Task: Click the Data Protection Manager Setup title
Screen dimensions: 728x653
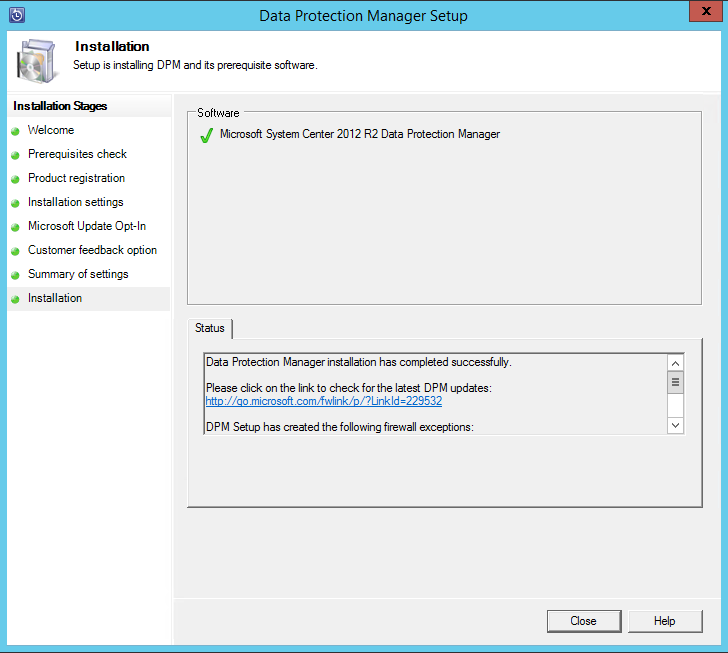Action: coord(364,16)
